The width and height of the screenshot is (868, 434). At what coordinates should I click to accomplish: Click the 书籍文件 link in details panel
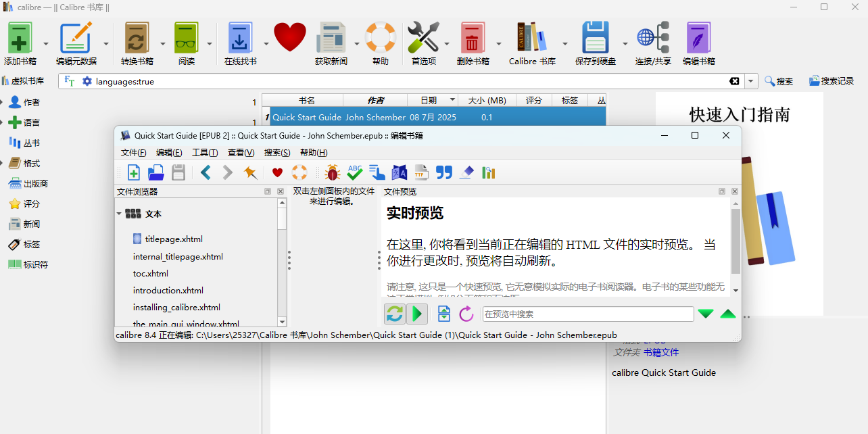pyautogui.click(x=661, y=352)
